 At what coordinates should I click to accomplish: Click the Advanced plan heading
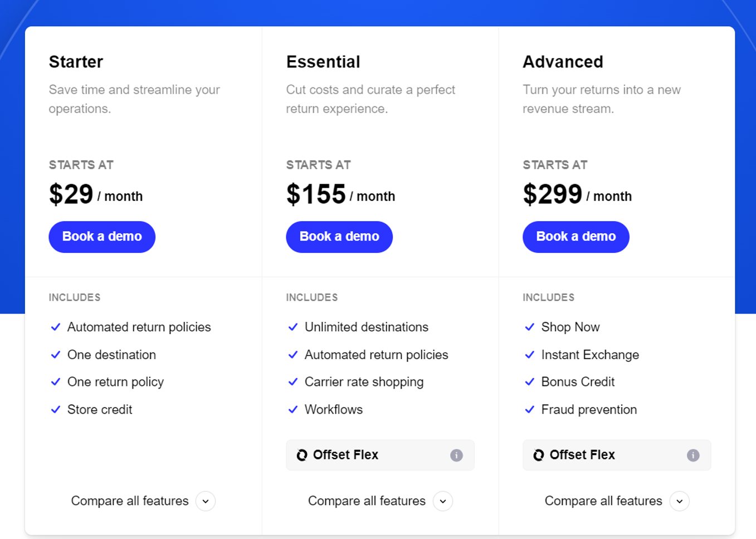[x=563, y=62]
